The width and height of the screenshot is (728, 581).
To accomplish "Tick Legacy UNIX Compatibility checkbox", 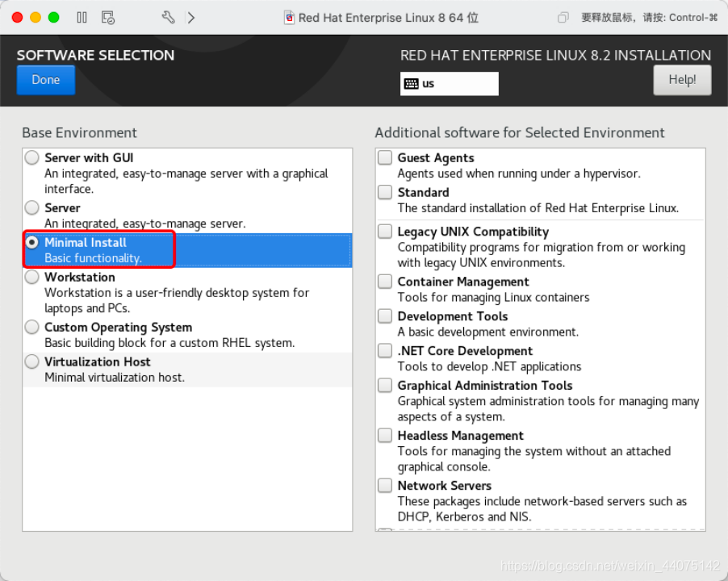I will tap(385, 231).
